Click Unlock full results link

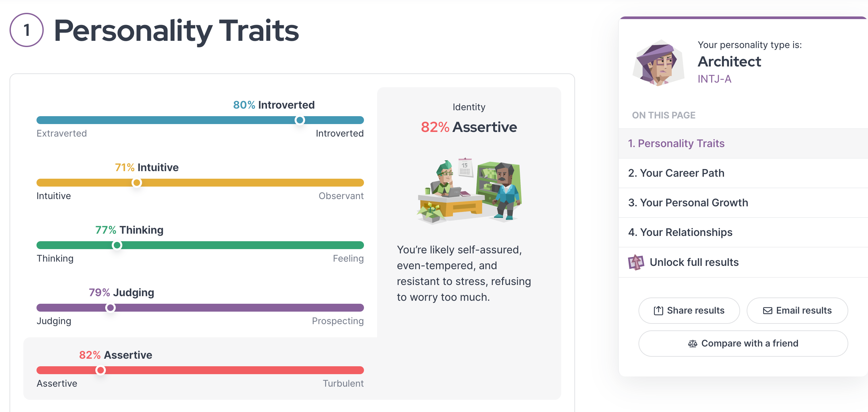694,262
